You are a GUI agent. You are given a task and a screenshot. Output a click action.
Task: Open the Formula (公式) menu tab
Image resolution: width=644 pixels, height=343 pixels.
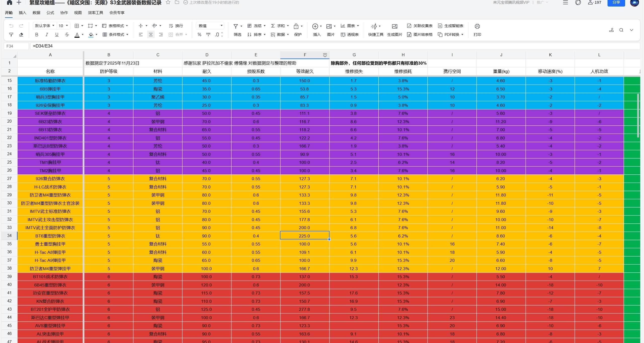tap(50, 13)
